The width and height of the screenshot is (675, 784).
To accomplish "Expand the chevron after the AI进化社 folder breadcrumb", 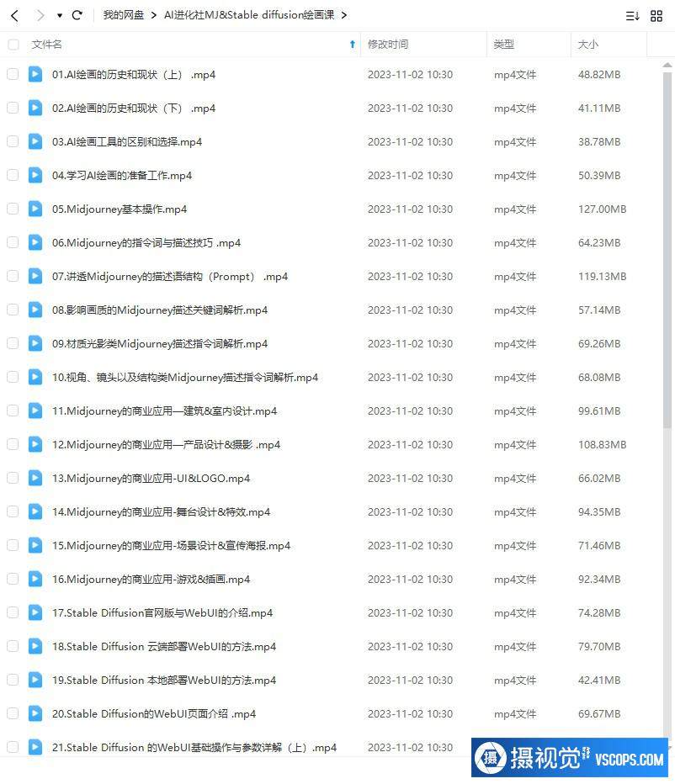I will [x=343, y=15].
